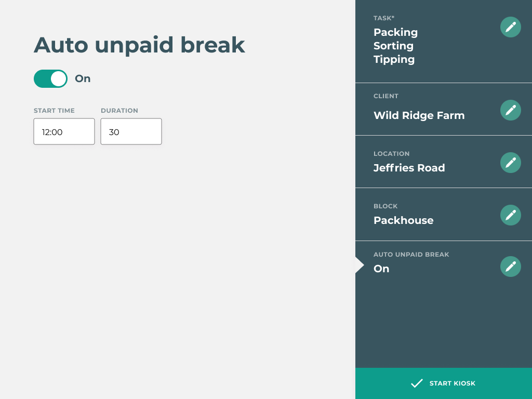Screen dimensions: 532x399
Task: Click the Location edit pencil icon
Action: 510,163
